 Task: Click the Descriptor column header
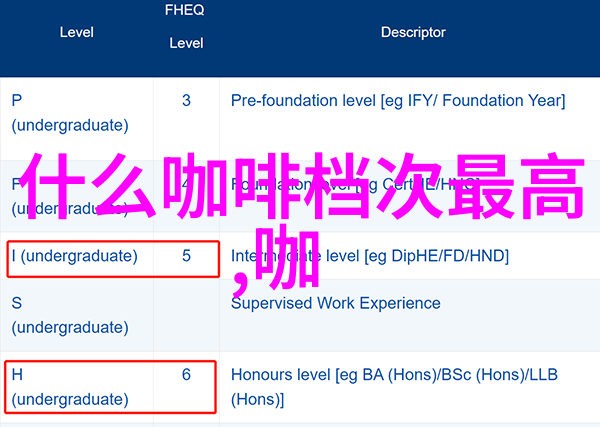tap(413, 33)
